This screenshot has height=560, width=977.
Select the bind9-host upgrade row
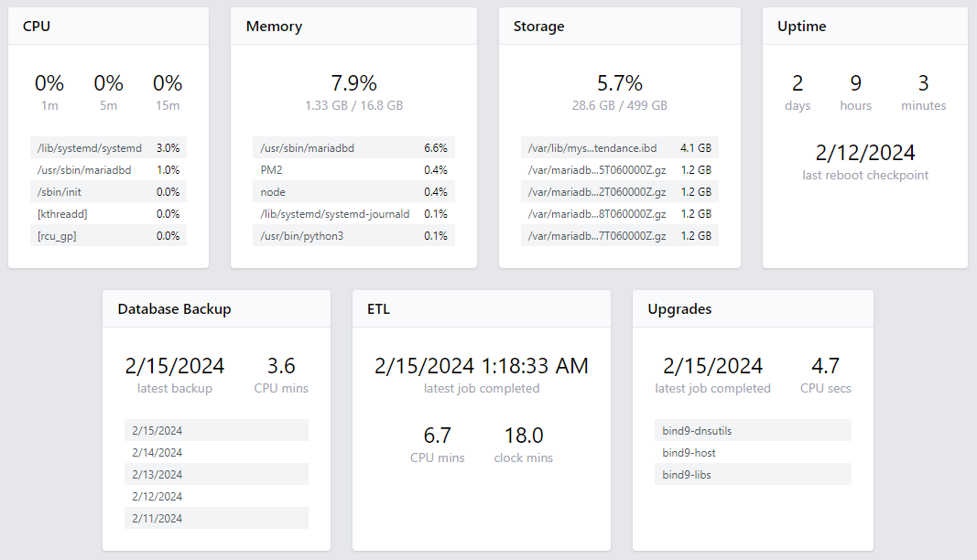pyautogui.click(x=753, y=452)
